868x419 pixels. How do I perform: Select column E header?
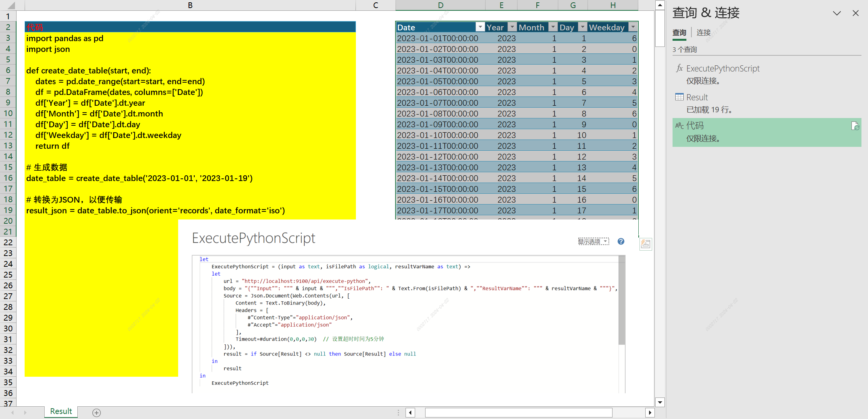501,5
